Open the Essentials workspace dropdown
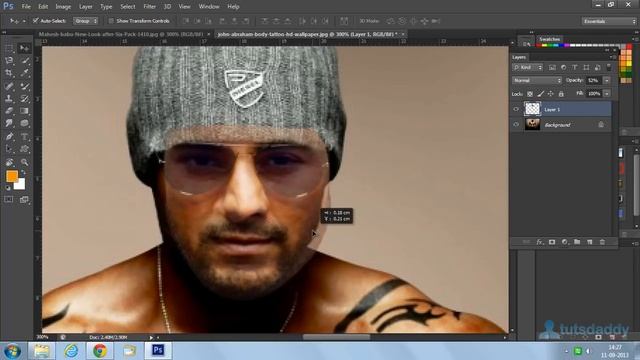 [609, 21]
